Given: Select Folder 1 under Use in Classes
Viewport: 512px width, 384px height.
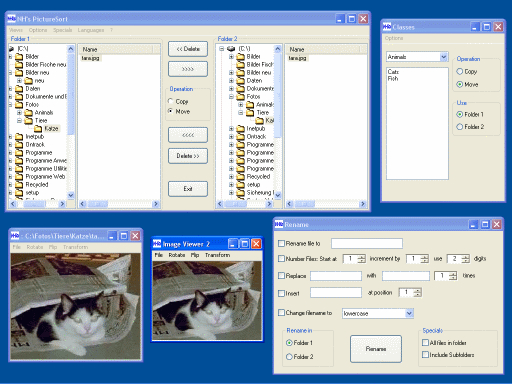Looking at the screenshot, I should pyautogui.click(x=460, y=114).
